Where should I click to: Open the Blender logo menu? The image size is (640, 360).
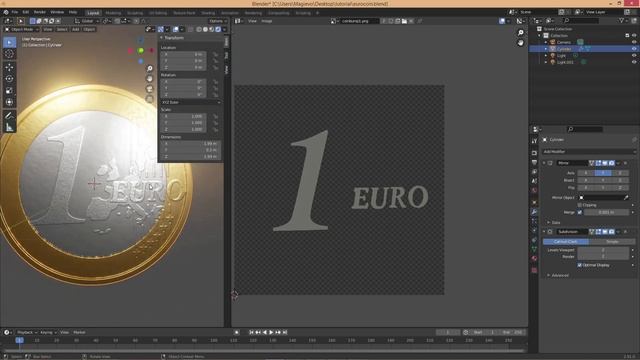[6, 12]
